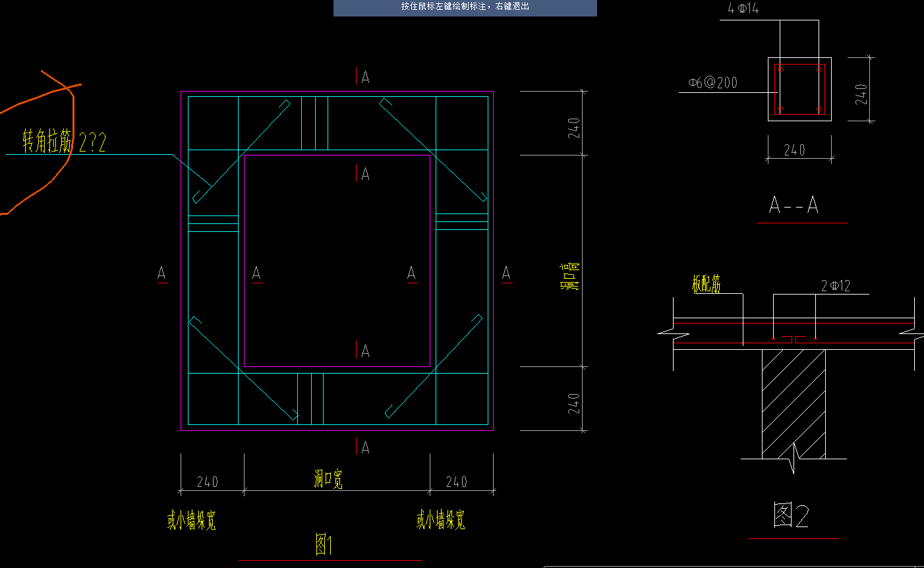The height and width of the screenshot is (568, 924).
Task: Click the '图2' figure caption
Action: 791,515
